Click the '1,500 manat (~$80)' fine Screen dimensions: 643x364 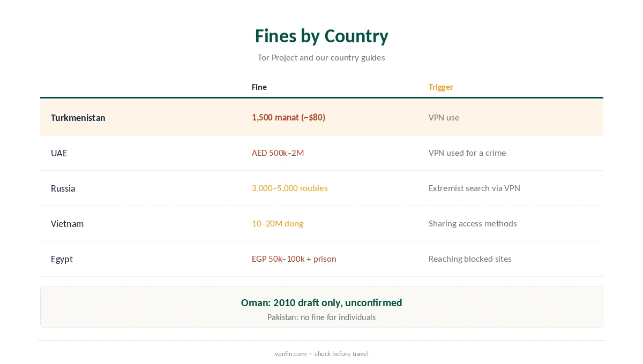point(288,117)
